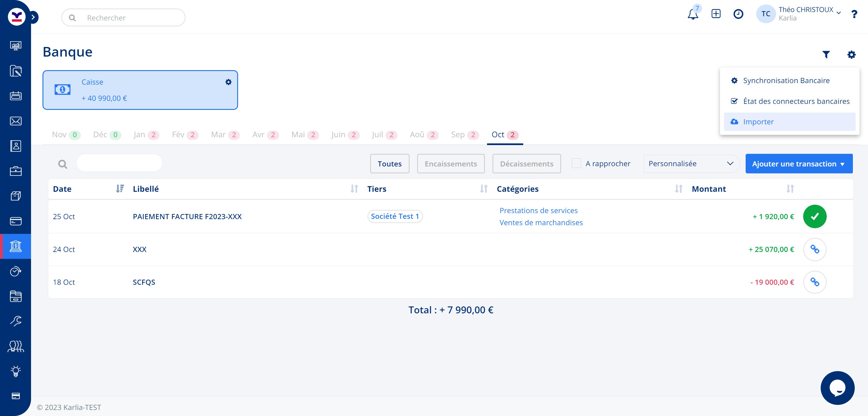The image size is (868, 416).
Task: Open the Personnalisée period dropdown
Action: [691, 164]
